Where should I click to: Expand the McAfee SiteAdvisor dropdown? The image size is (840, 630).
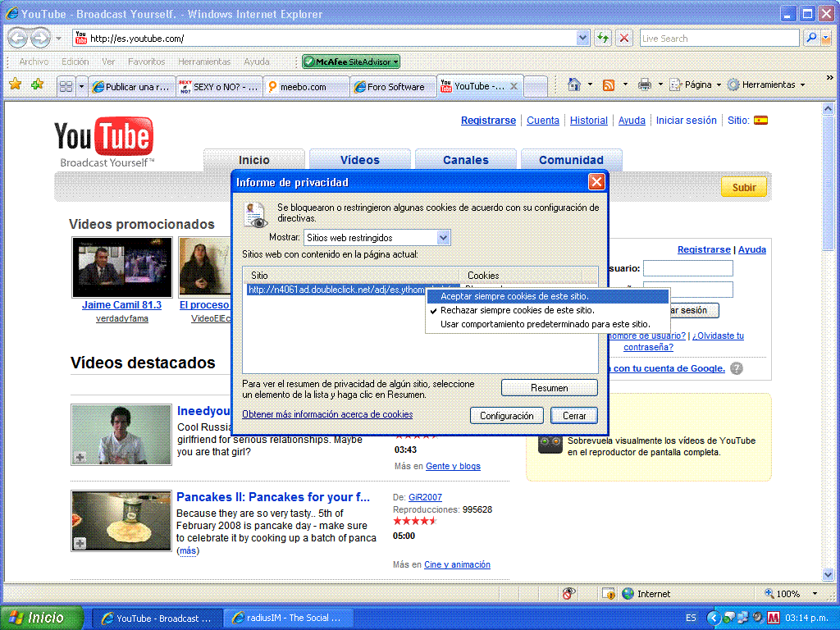click(x=396, y=62)
